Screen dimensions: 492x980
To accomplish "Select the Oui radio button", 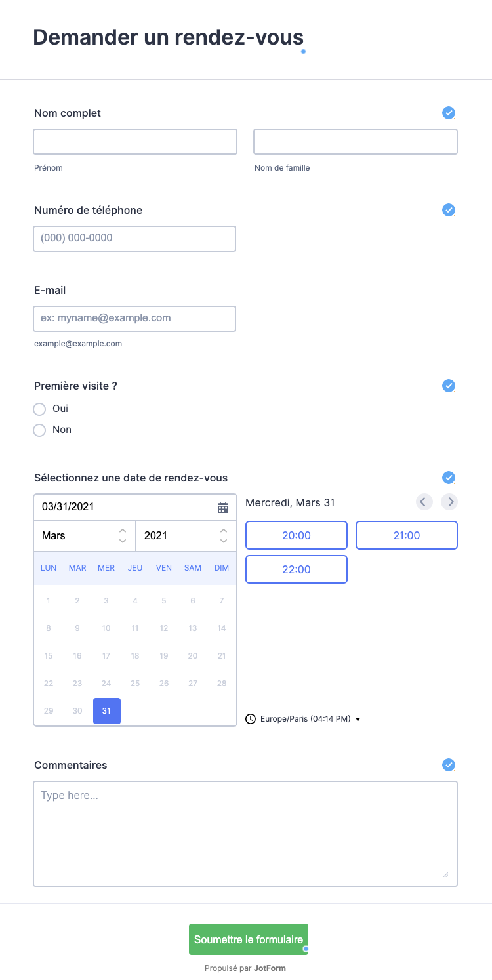I will 39,409.
